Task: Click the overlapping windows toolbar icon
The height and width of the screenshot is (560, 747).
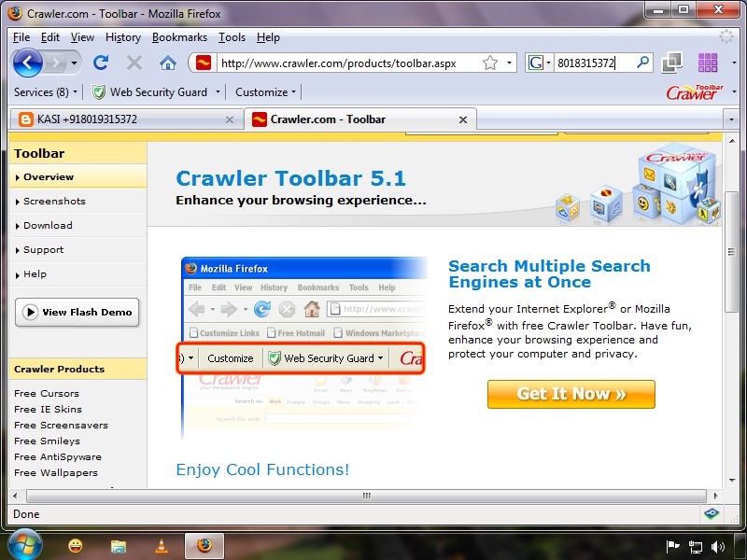Action: 671,63
